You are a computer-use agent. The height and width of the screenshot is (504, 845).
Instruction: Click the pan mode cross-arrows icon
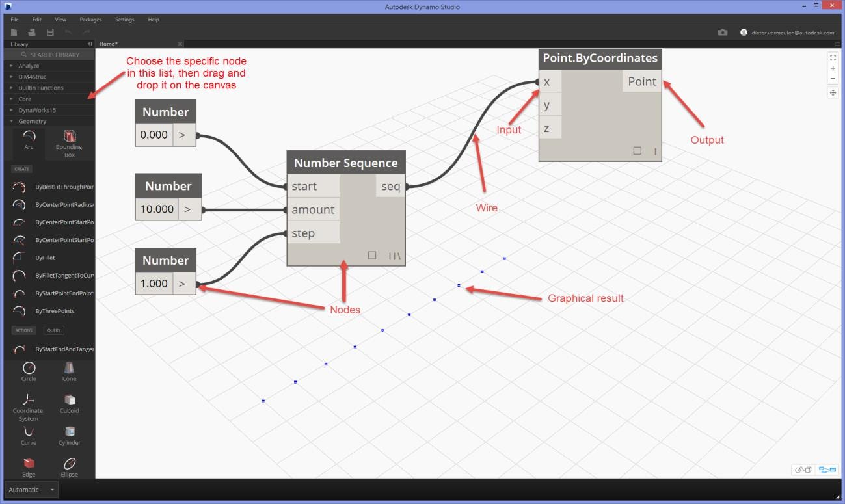[833, 93]
